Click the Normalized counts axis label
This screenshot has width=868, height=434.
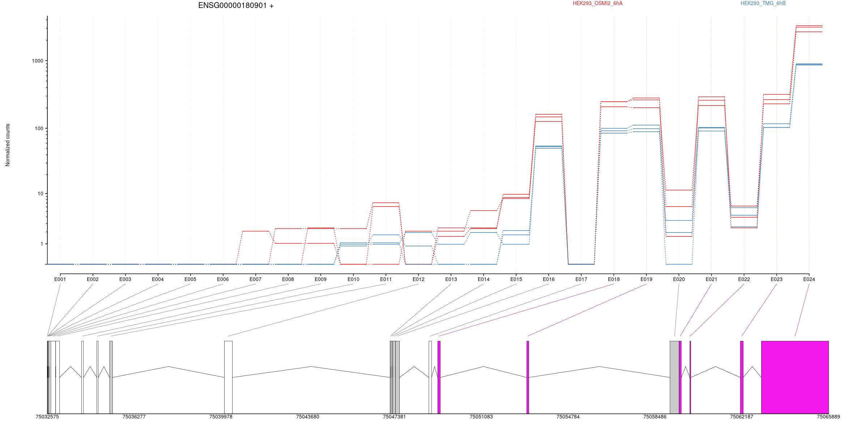[8, 145]
